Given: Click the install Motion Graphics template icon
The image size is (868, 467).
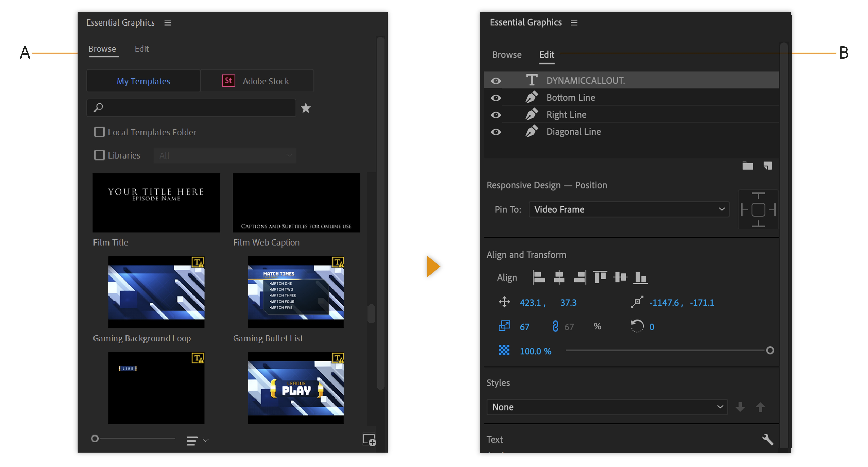Looking at the screenshot, I should coord(369,440).
